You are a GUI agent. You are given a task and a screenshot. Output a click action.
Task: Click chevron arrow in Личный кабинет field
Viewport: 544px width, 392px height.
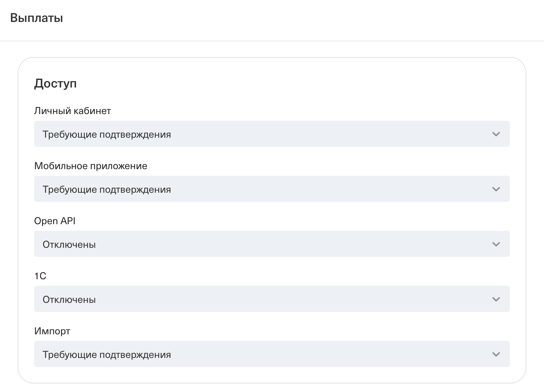pyautogui.click(x=496, y=134)
